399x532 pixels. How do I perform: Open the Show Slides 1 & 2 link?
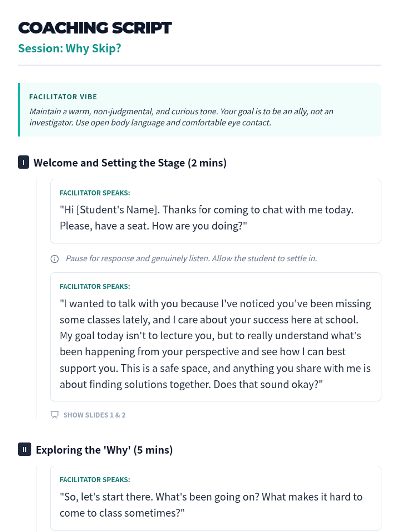click(94, 415)
